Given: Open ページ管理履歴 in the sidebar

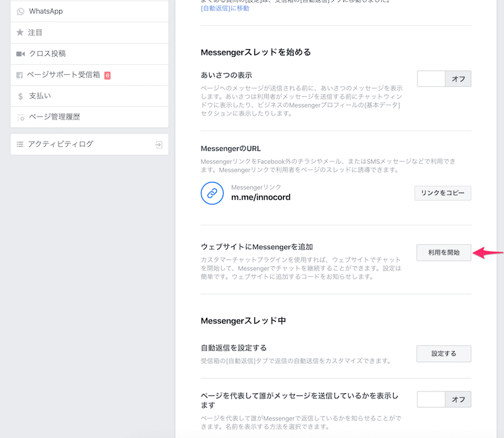Looking at the screenshot, I should point(89,117).
